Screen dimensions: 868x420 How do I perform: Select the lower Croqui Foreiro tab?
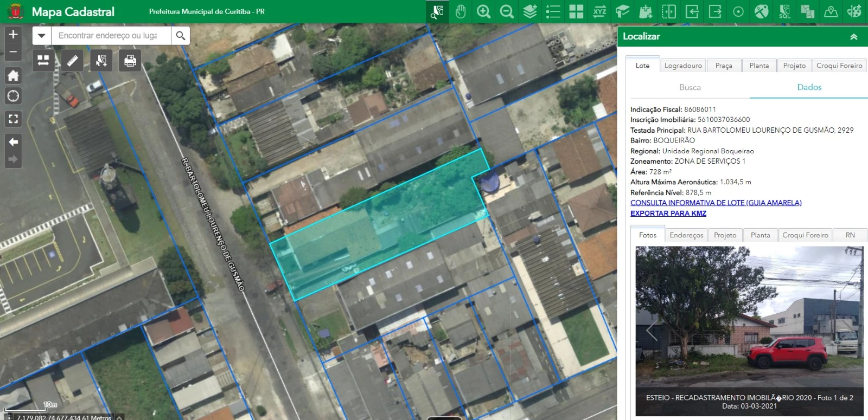[x=805, y=235]
